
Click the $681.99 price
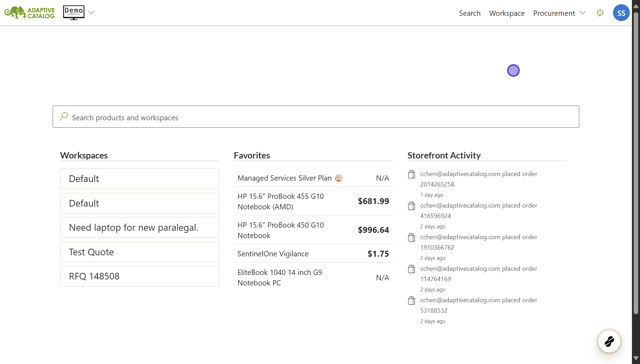click(373, 201)
